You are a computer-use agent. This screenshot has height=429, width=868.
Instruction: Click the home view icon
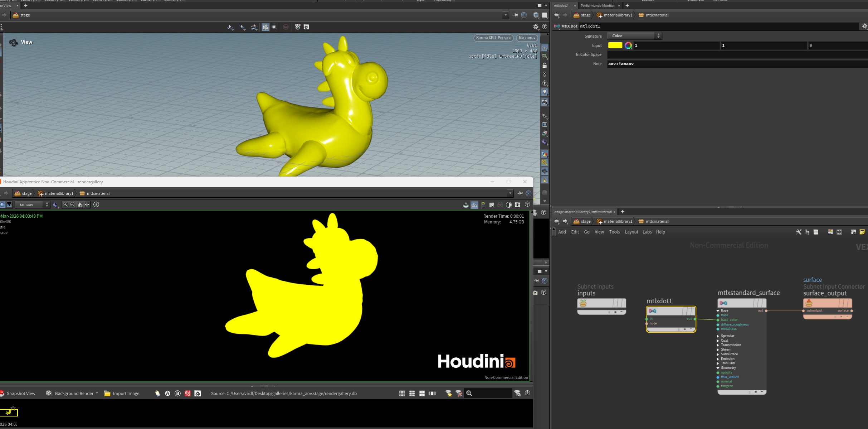click(80, 204)
